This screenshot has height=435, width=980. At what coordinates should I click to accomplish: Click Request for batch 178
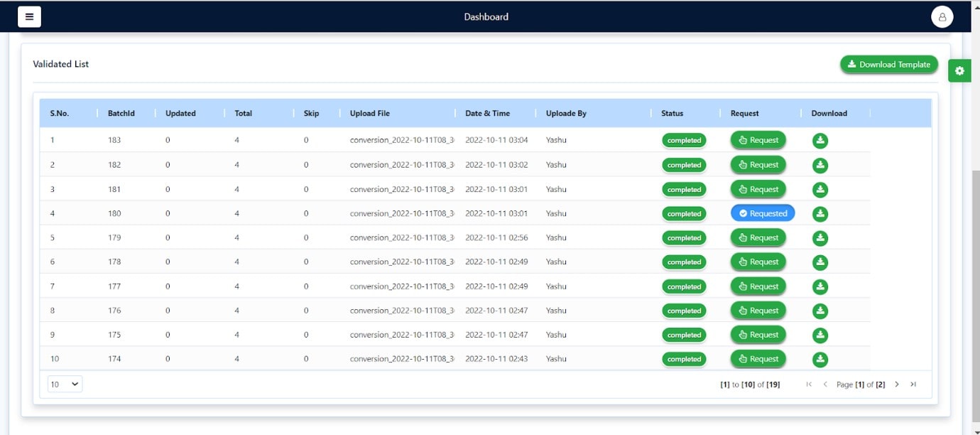758,262
